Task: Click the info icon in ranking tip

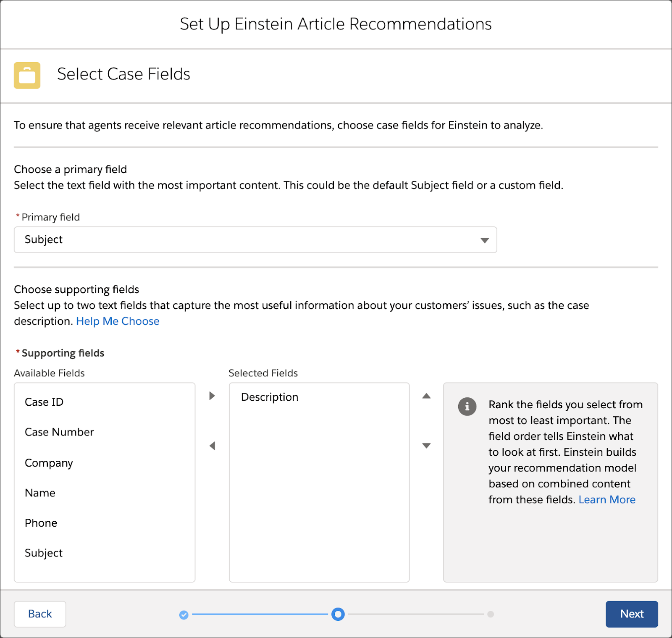Action: pos(467,407)
